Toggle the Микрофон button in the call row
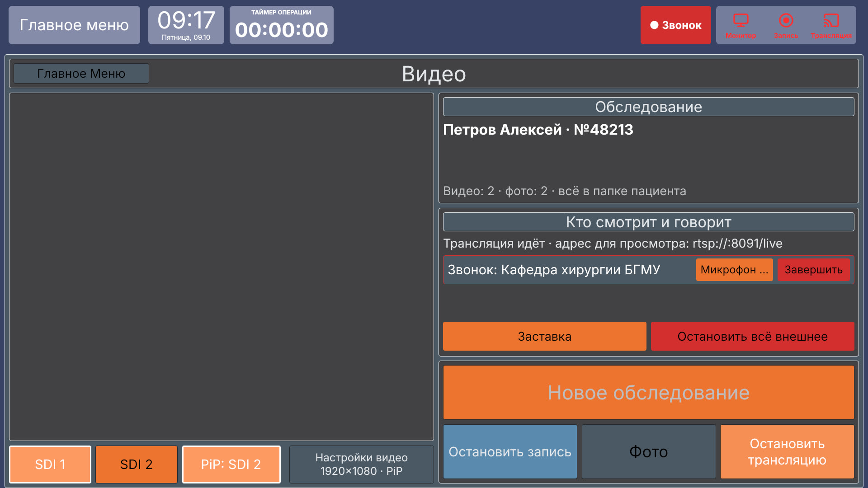The image size is (868, 488). click(x=734, y=270)
